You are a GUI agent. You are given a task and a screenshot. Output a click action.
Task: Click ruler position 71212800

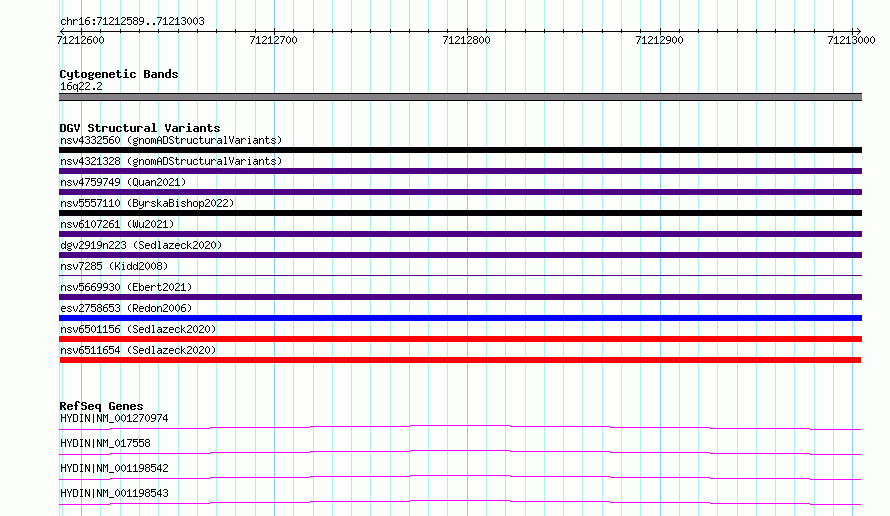(x=466, y=40)
